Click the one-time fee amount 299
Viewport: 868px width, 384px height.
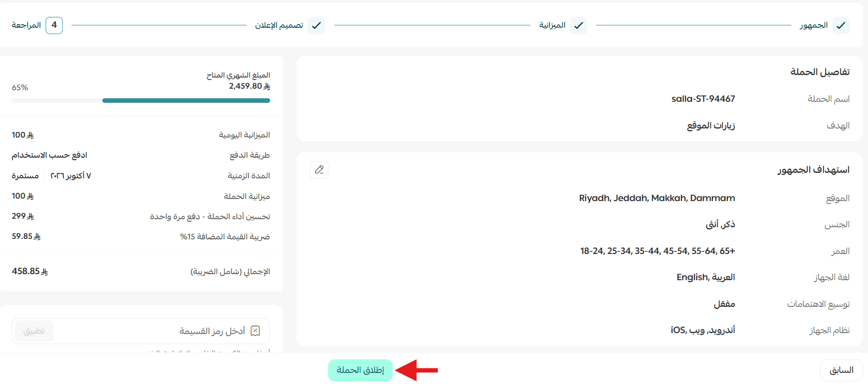(23, 216)
